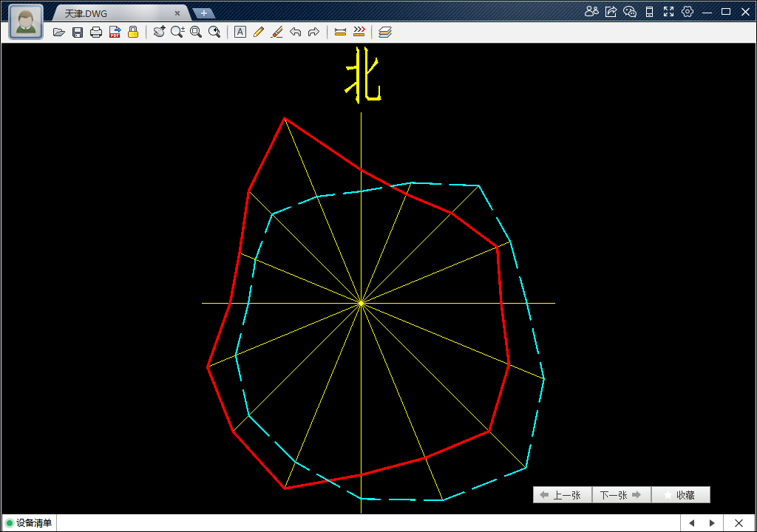The height and width of the screenshot is (532, 757).
Task: Export the drawing to PDF
Action: (x=115, y=32)
